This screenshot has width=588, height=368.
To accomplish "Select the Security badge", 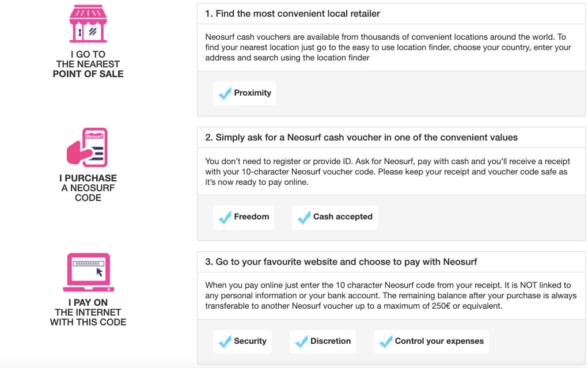I will click(242, 342).
